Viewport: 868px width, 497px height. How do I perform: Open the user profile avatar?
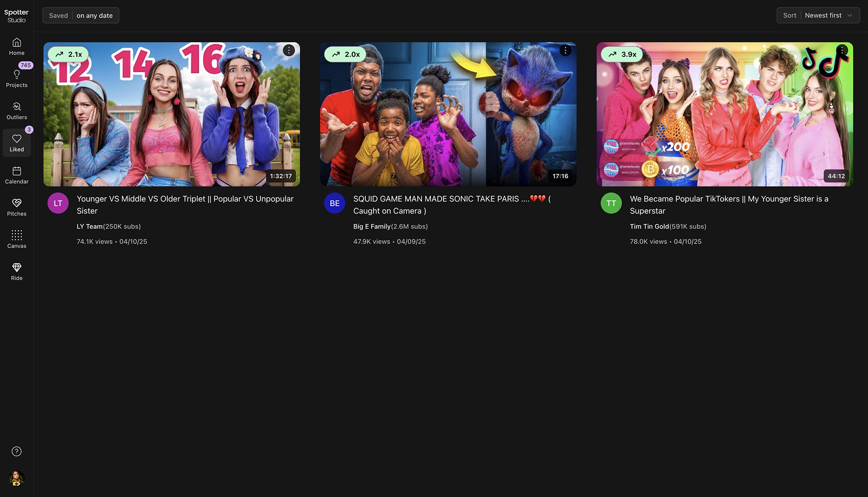(x=17, y=478)
